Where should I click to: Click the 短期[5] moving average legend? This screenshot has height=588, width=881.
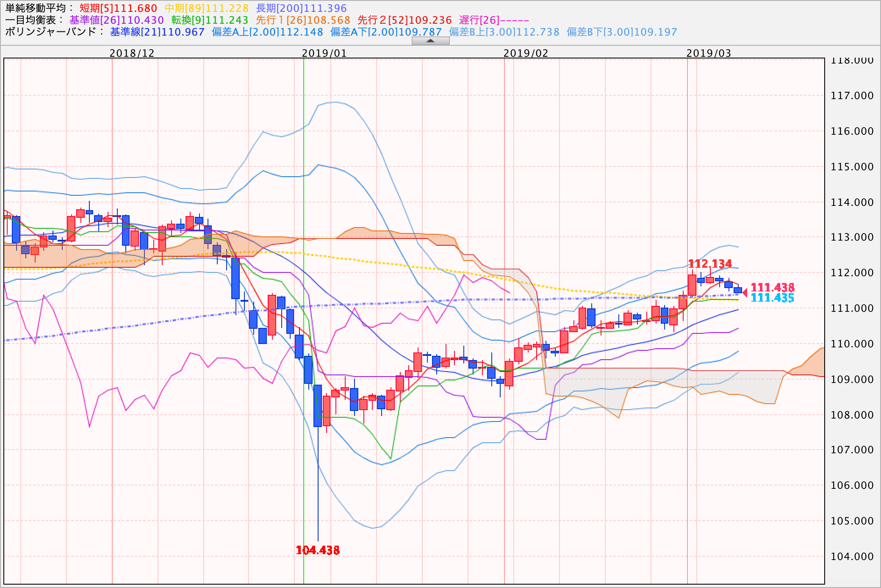point(118,8)
